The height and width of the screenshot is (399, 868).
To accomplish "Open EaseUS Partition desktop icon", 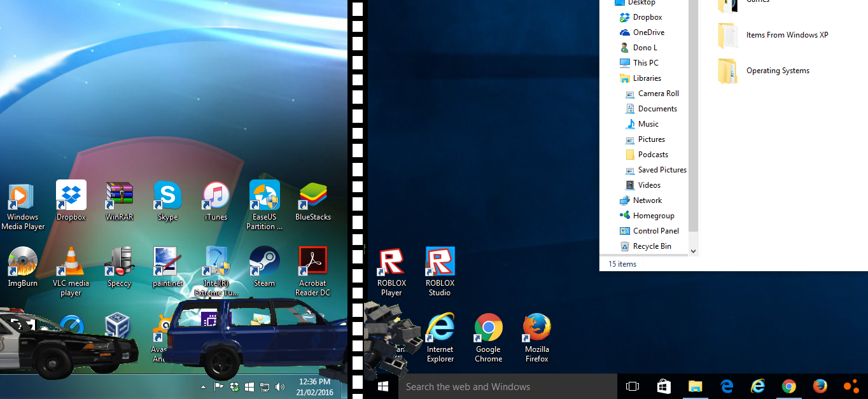I will (264, 205).
